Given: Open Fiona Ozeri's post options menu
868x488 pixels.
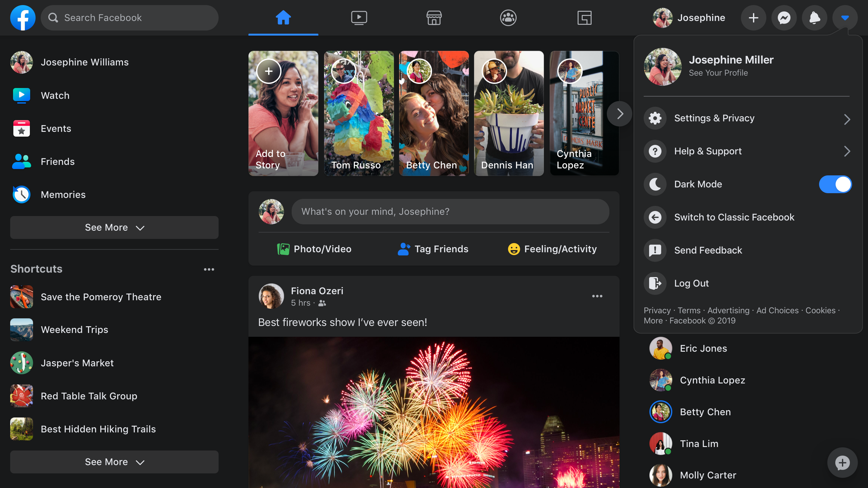Looking at the screenshot, I should (x=597, y=296).
